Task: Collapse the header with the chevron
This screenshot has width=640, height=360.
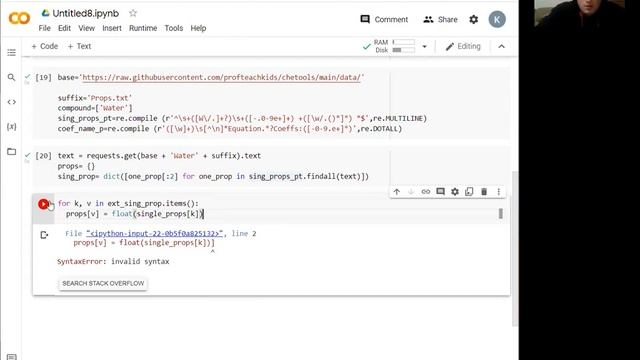Action: tap(502, 47)
